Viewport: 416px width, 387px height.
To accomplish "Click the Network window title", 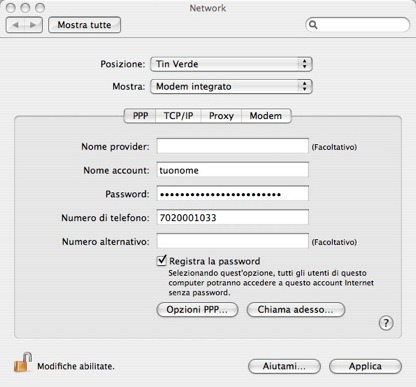I will [x=208, y=8].
